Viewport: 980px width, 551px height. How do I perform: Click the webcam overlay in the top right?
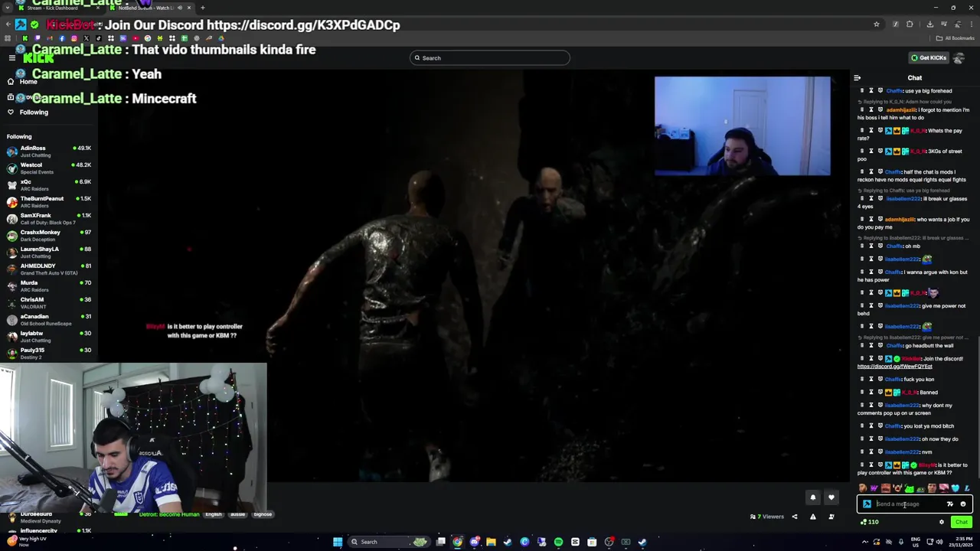(742, 126)
